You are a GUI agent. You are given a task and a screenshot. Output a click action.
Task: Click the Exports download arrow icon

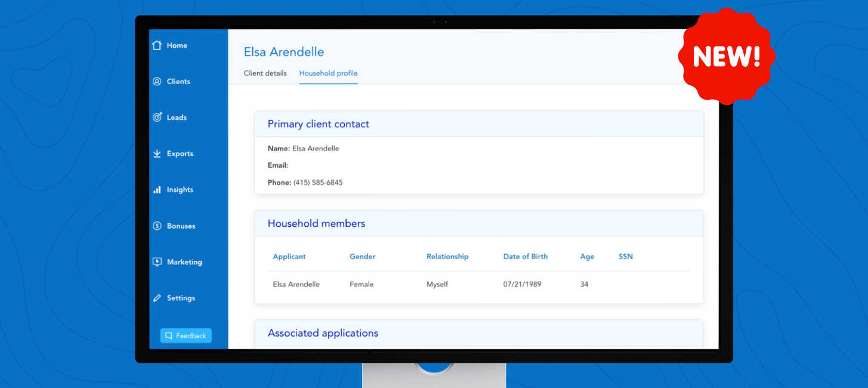pyautogui.click(x=157, y=153)
